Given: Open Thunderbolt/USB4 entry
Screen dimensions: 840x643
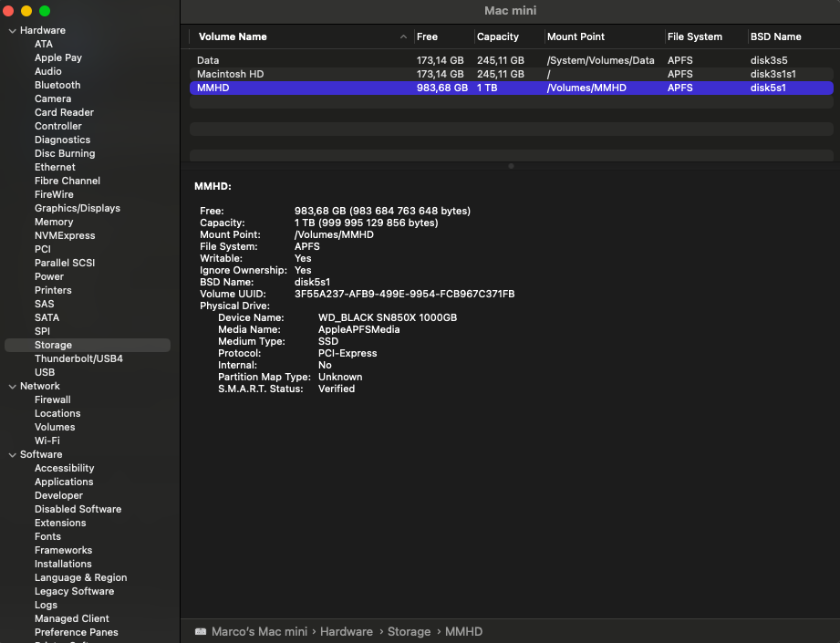Looking at the screenshot, I should [78, 358].
